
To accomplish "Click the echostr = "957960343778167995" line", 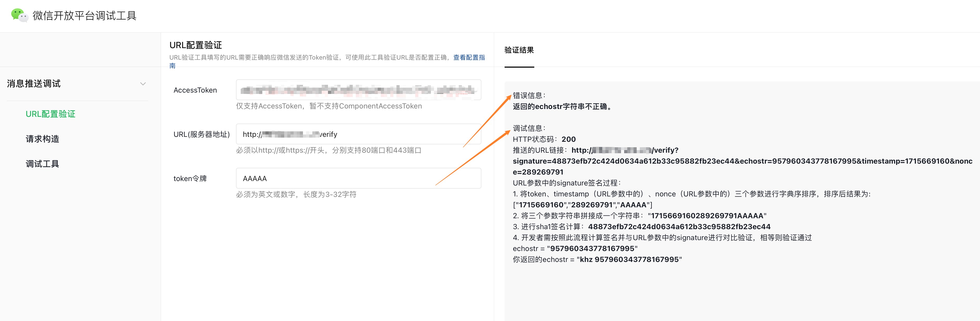I will click(575, 249).
